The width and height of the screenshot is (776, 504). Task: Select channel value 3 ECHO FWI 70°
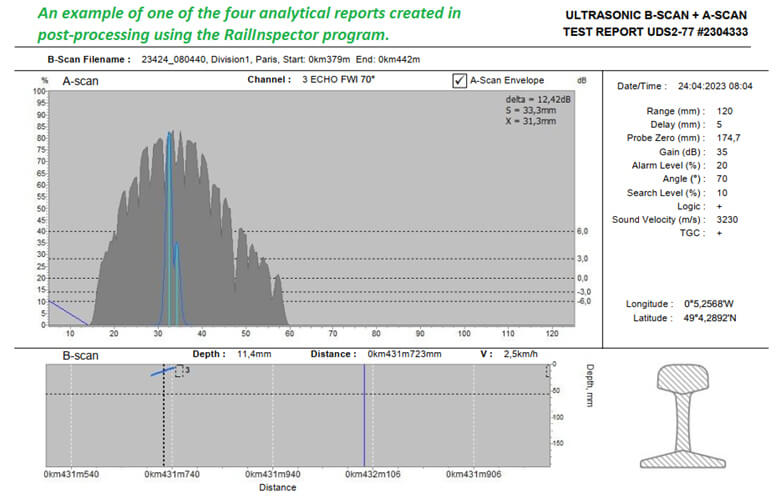[x=339, y=79]
